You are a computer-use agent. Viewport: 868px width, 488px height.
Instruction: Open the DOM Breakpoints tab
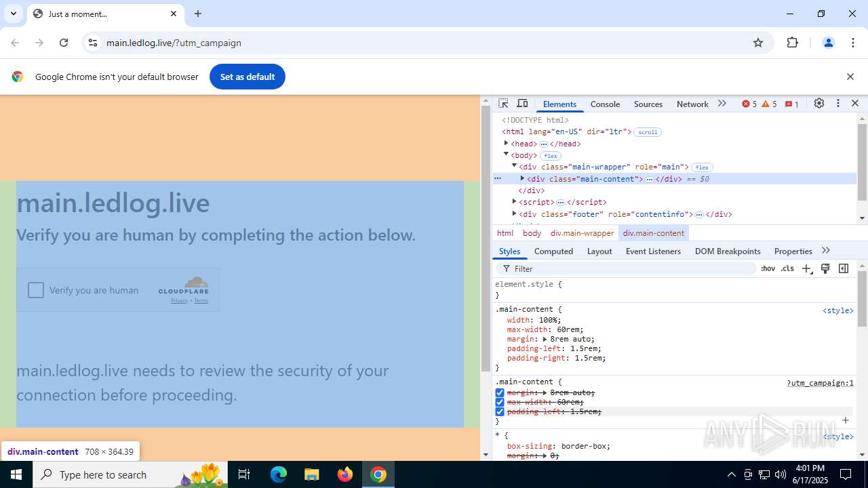[728, 251]
